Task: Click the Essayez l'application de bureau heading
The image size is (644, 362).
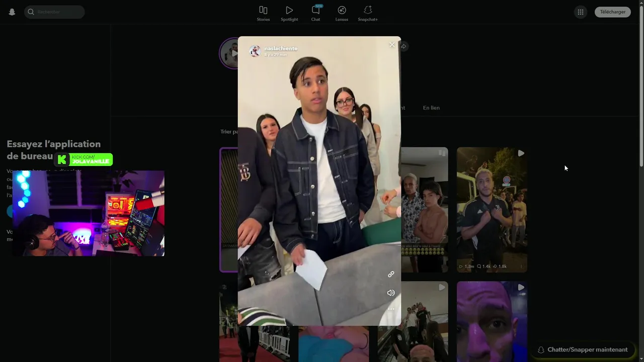Action: pos(53,150)
